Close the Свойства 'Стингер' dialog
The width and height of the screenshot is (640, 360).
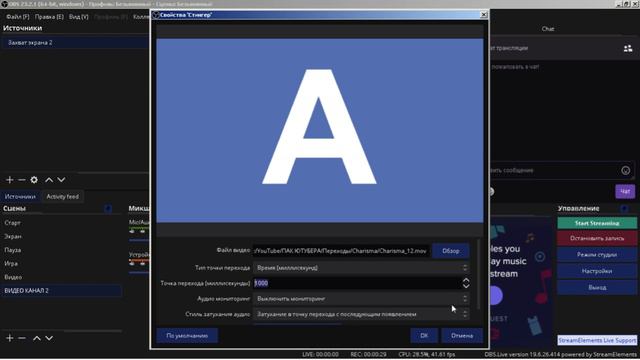pyautogui.click(x=484, y=15)
